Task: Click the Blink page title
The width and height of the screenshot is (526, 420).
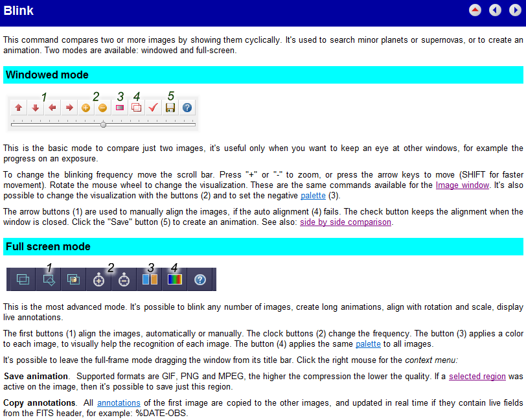Action: pyautogui.click(x=18, y=10)
